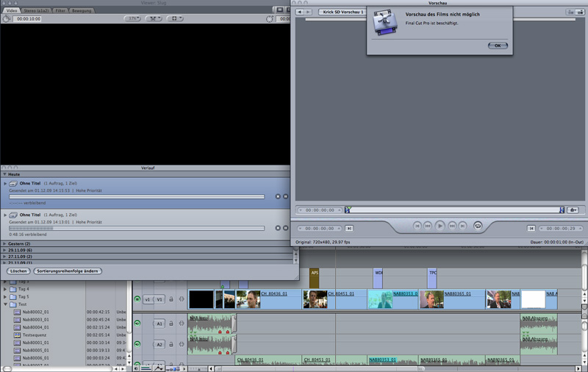The height and width of the screenshot is (372, 588).
Task: Toggle V1 track visibility
Action: 137,300
